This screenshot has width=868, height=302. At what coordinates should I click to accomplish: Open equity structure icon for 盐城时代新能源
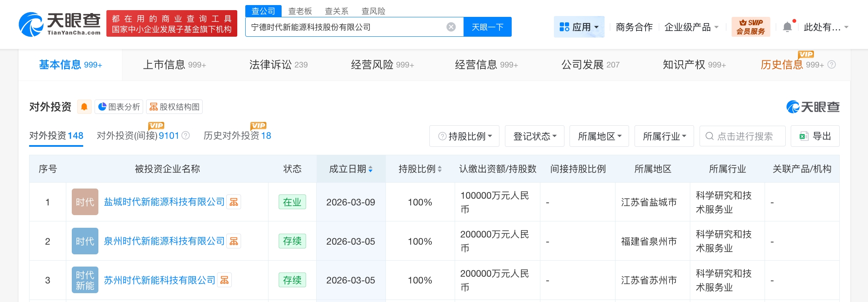234,202
